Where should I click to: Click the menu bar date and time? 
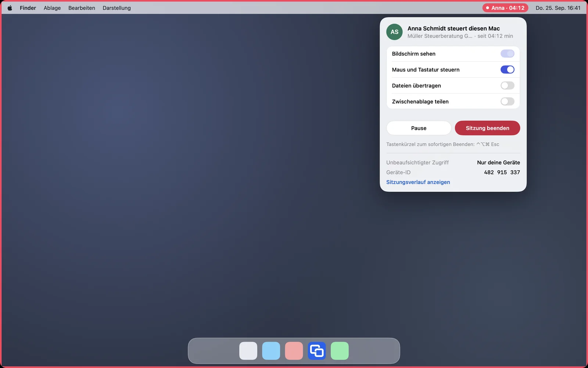pyautogui.click(x=558, y=8)
